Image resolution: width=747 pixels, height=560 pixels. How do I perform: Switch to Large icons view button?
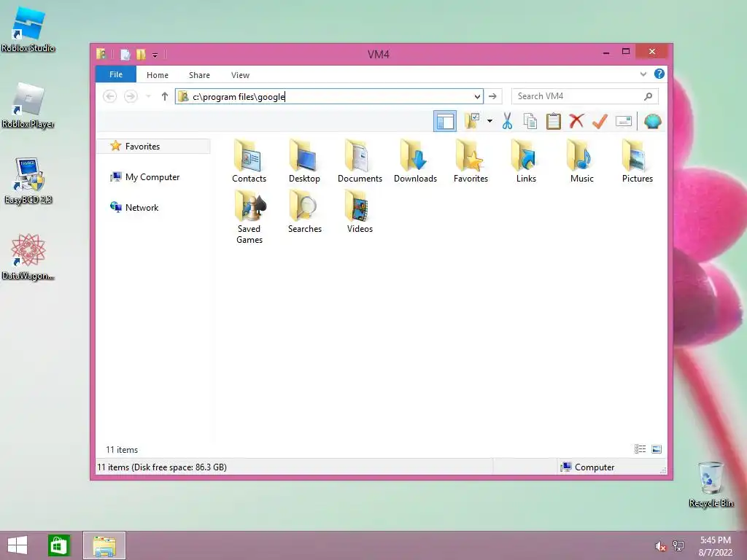tap(657, 449)
